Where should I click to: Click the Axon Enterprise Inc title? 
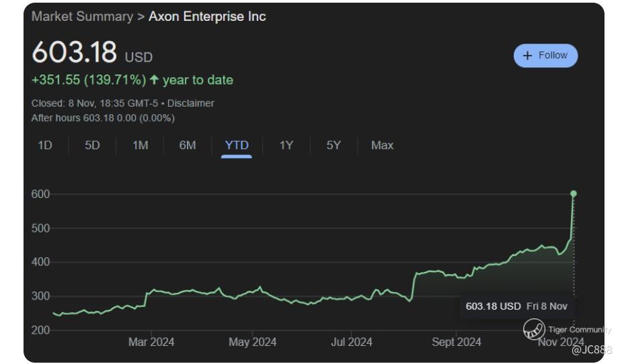pos(207,16)
